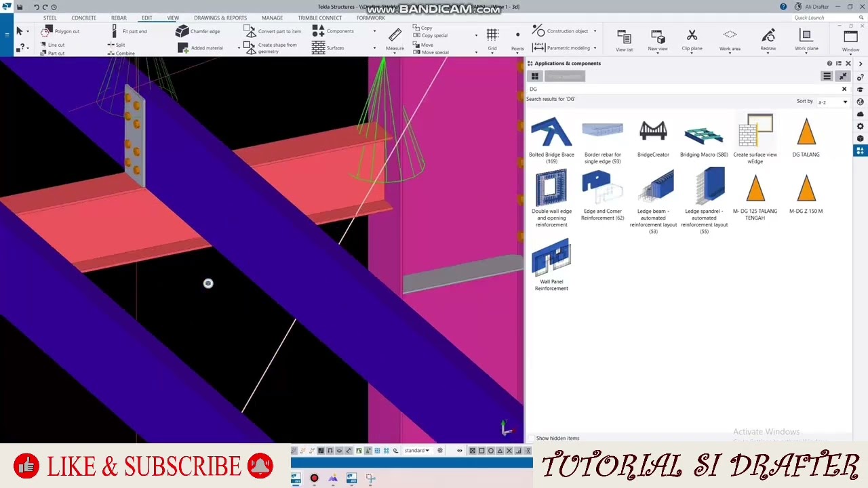Click the Copy command button
This screenshot has width=868, height=488.
pyautogui.click(x=422, y=28)
